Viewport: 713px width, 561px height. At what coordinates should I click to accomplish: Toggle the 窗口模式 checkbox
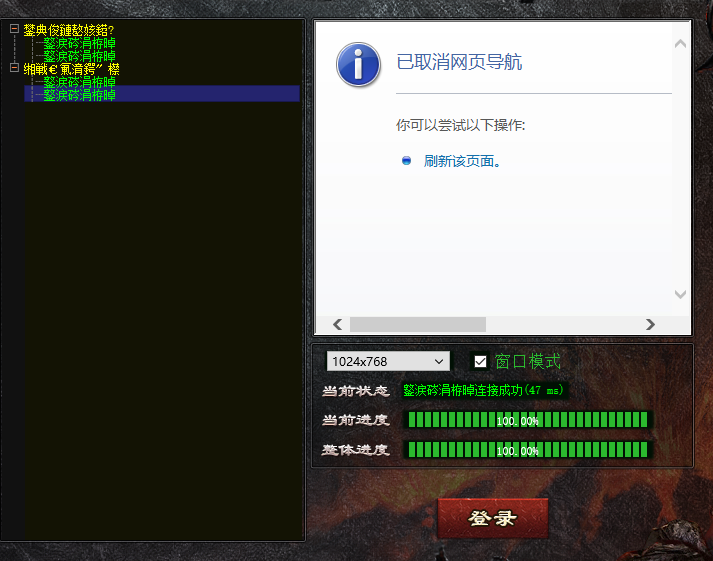click(x=480, y=361)
